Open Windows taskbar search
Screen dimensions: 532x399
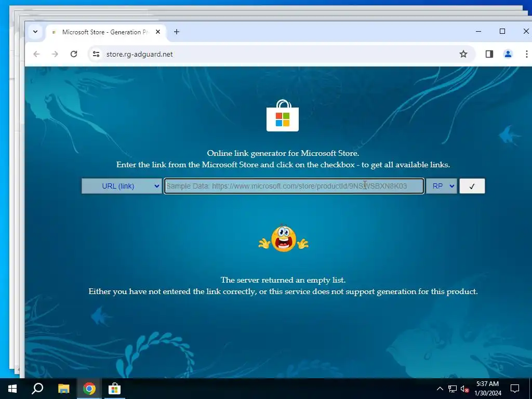coord(37,389)
